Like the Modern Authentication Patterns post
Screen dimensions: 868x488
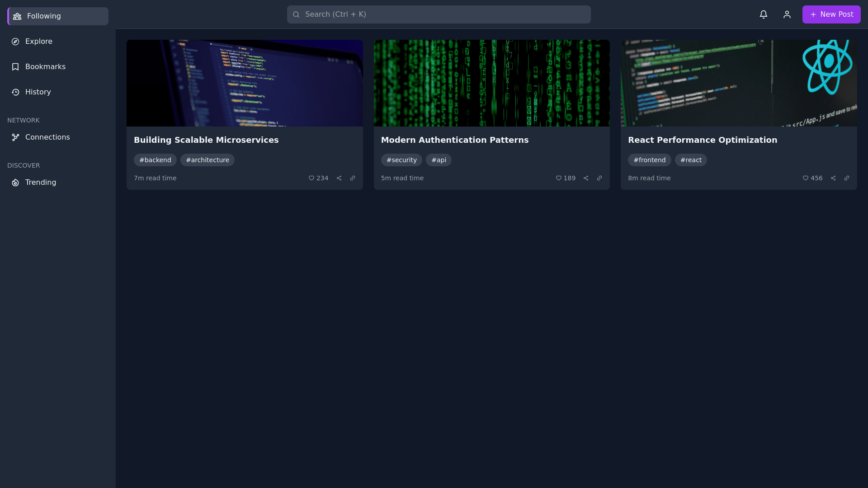click(565, 178)
